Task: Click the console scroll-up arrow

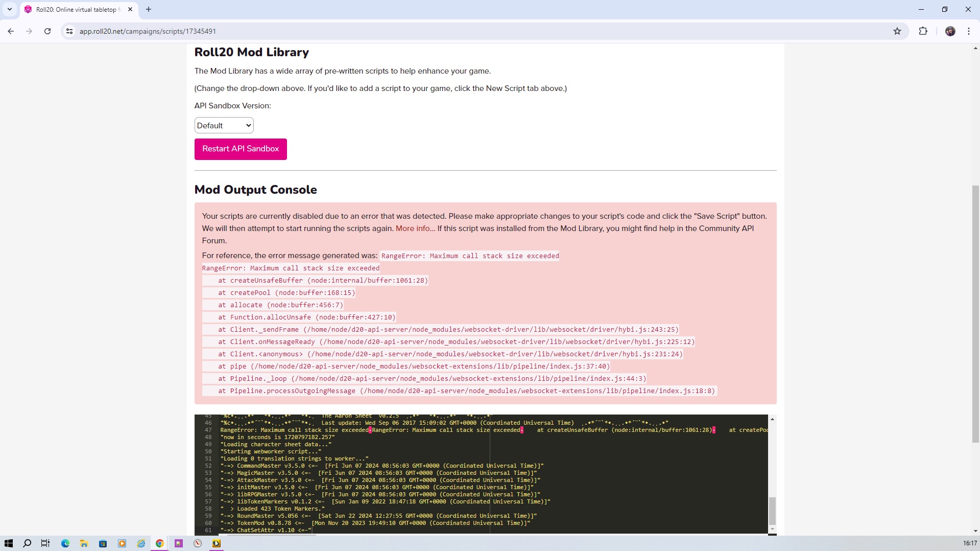Action: coord(772,419)
